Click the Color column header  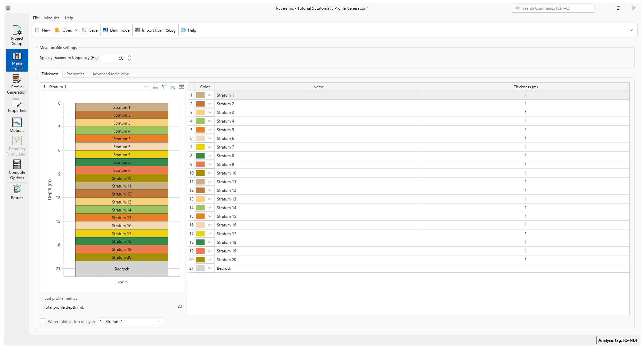pos(205,87)
